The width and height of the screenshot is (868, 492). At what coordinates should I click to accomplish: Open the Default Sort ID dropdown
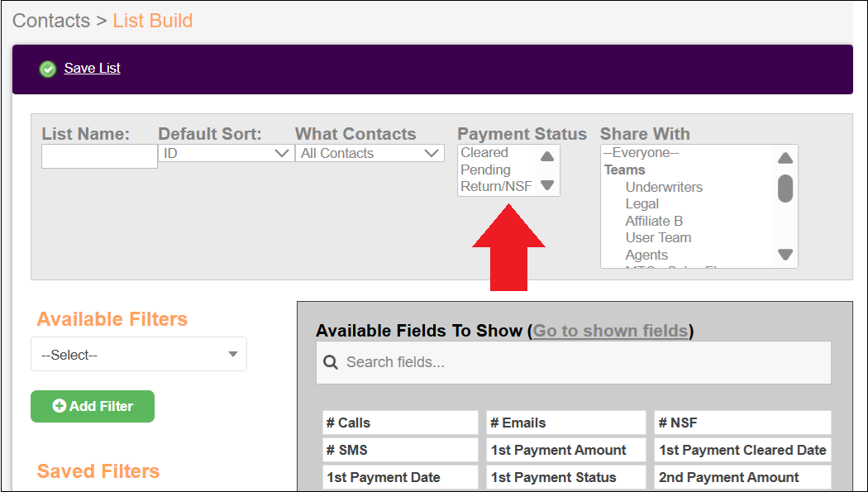226,153
